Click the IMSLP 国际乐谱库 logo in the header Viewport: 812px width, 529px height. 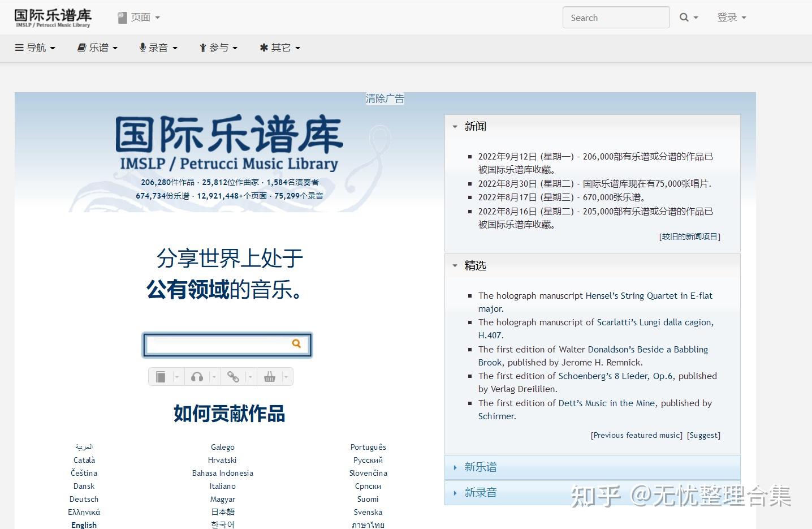tap(53, 18)
